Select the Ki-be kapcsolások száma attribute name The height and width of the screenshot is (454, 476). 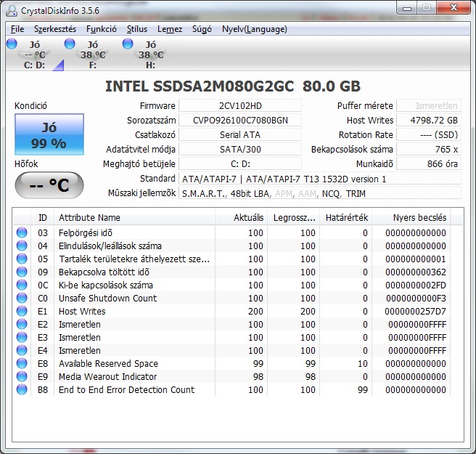click(x=106, y=285)
